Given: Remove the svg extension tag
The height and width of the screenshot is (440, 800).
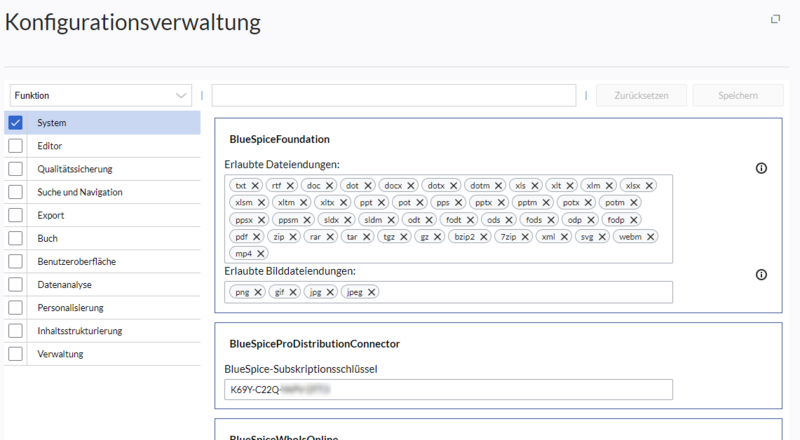Looking at the screenshot, I should coord(602,237).
